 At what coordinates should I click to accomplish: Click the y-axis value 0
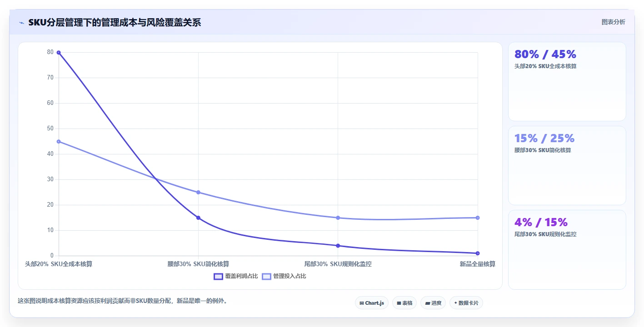[x=52, y=256]
